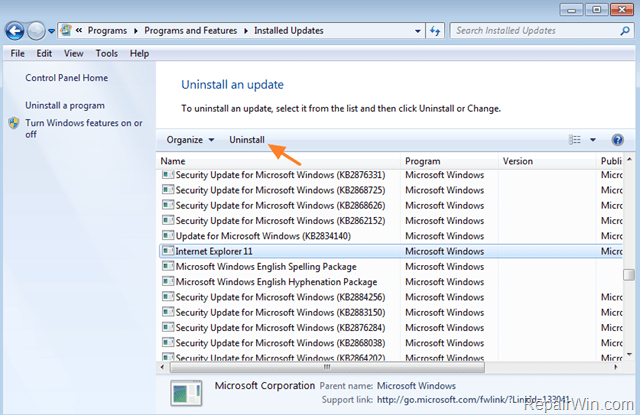Click Microsoft Windows program cell for KB2884256
Screen dimensions: 640x415
click(444, 297)
